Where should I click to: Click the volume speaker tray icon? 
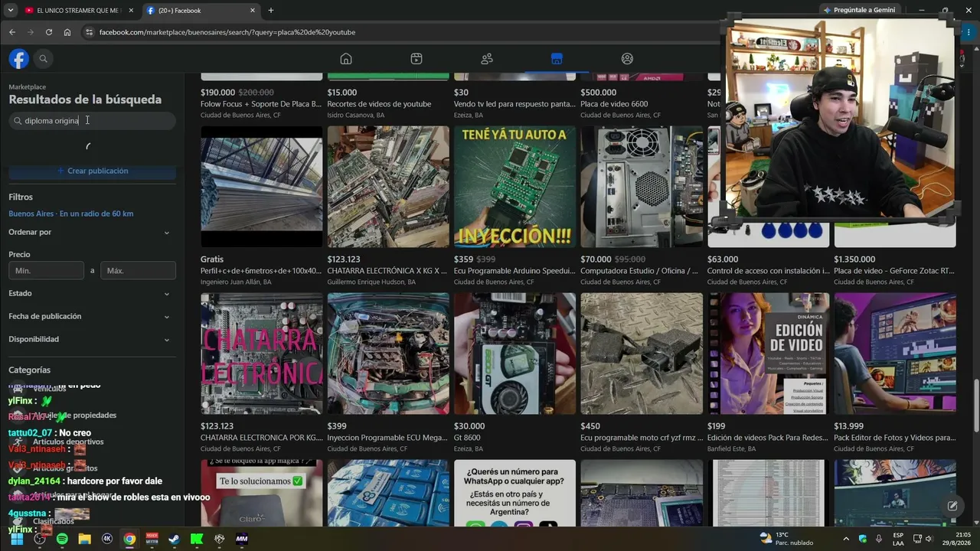click(x=929, y=539)
